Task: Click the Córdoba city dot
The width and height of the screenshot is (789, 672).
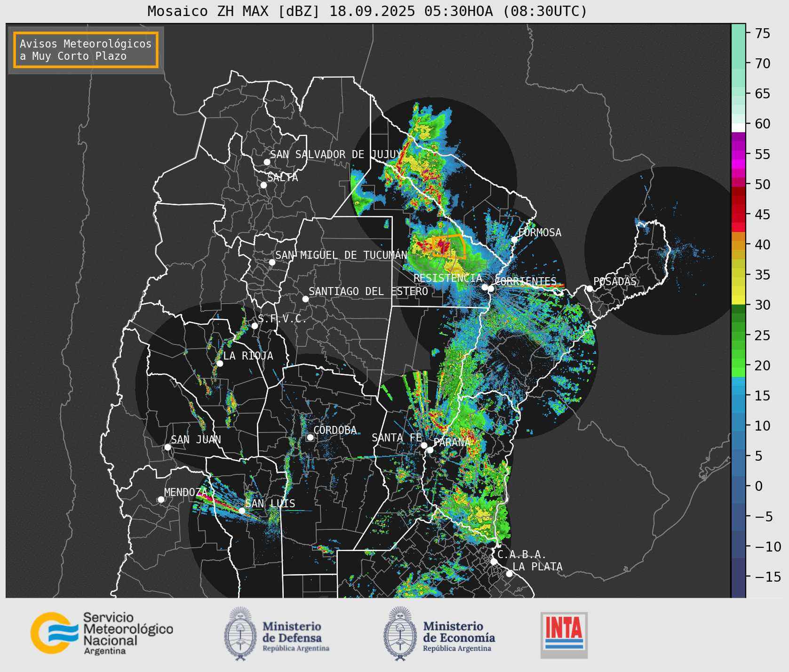Action: [x=310, y=437]
